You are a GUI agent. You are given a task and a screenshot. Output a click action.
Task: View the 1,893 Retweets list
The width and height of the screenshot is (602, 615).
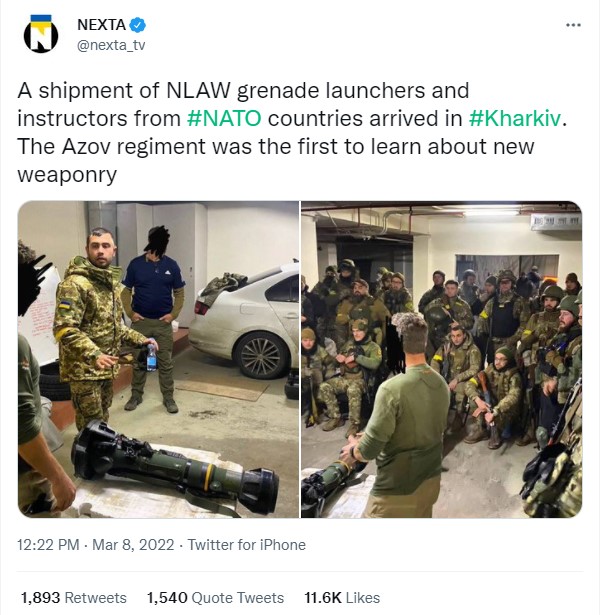pyautogui.click(x=74, y=597)
